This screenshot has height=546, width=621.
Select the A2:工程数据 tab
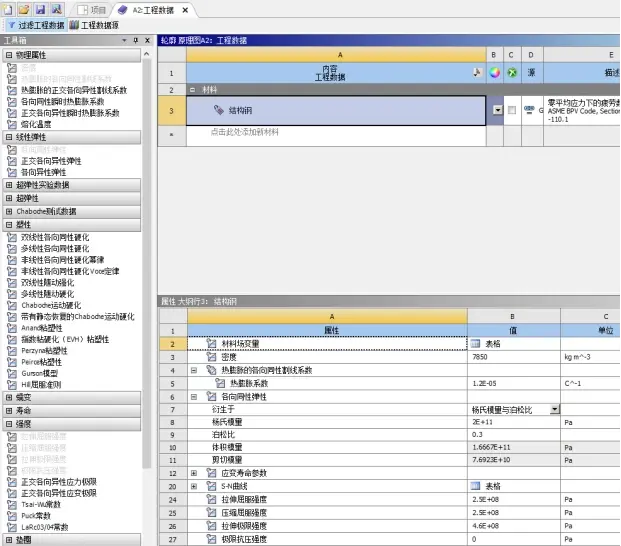point(153,10)
